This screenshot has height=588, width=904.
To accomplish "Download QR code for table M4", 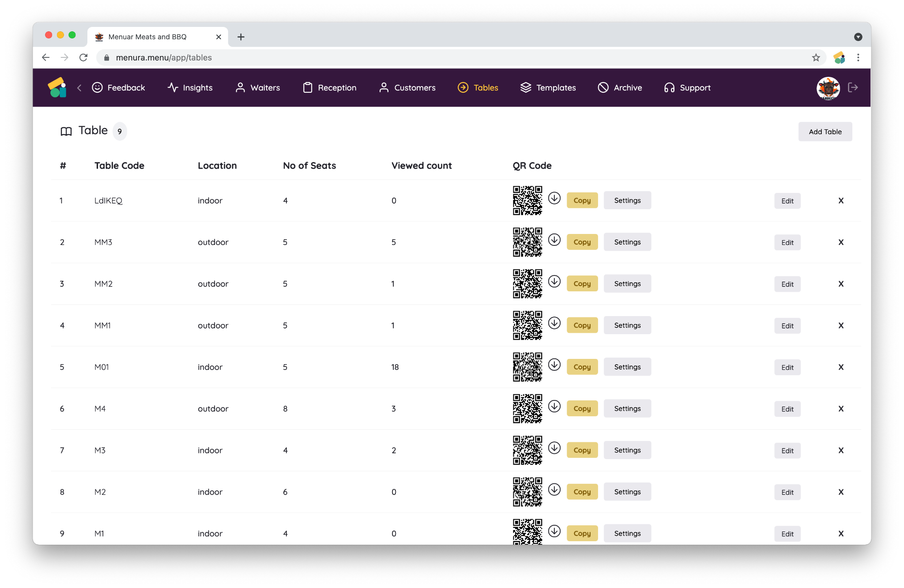I will pos(554,406).
